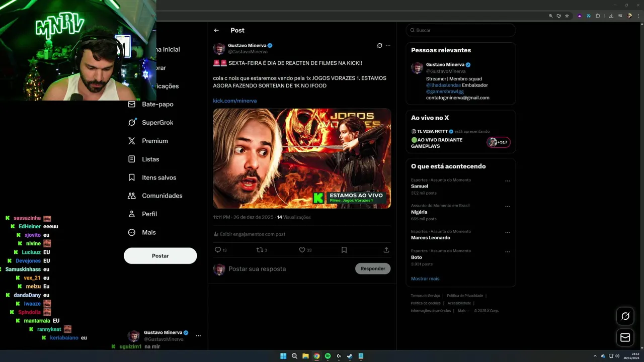Open Grok icon on Gustavo Minerva's post

379,45
